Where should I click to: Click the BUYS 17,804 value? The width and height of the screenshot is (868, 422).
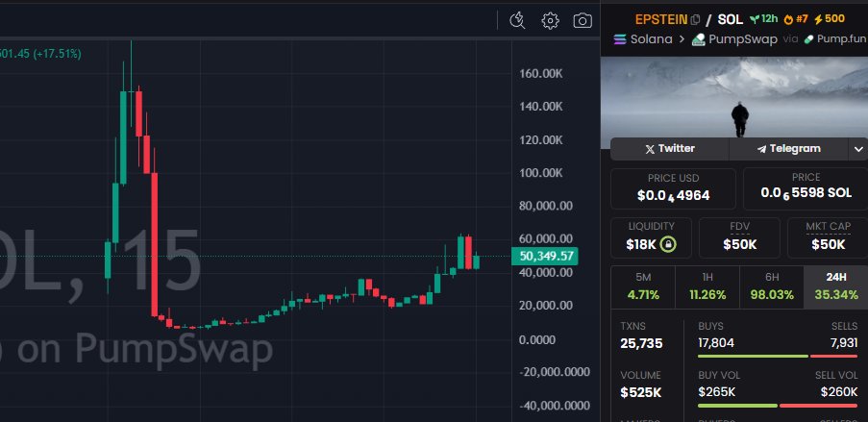(x=716, y=343)
